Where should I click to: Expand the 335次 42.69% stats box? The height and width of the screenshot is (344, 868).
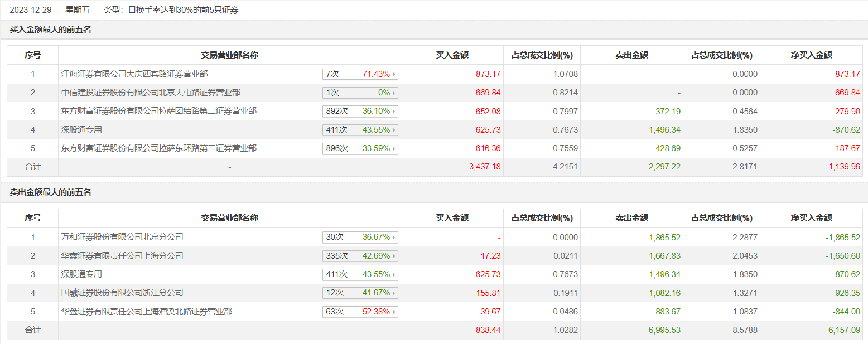click(x=360, y=256)
